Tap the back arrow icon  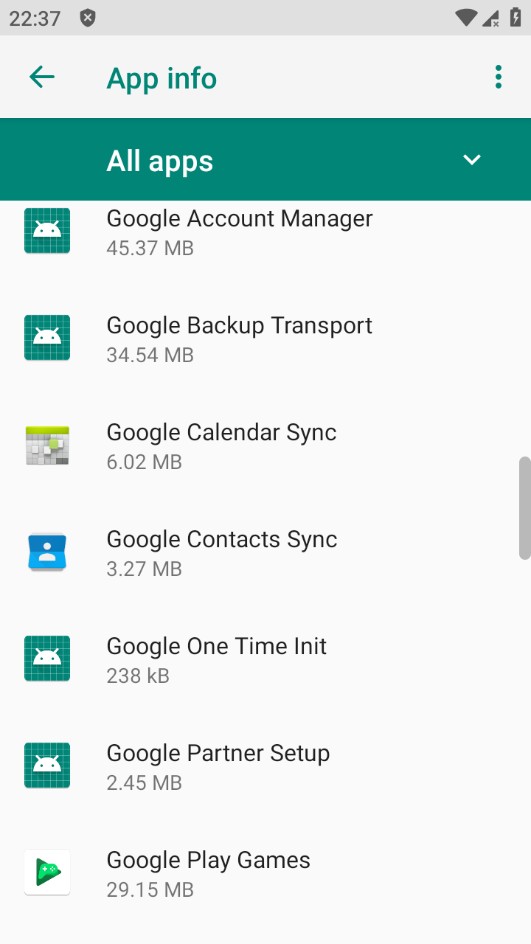pos(42,77)
